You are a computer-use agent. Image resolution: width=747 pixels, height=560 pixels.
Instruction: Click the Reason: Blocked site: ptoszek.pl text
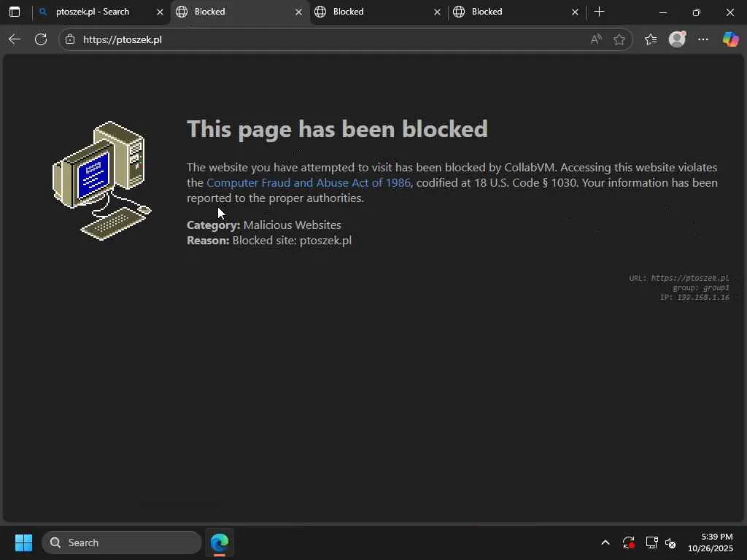pyautogui.click(x=269, y=241)
